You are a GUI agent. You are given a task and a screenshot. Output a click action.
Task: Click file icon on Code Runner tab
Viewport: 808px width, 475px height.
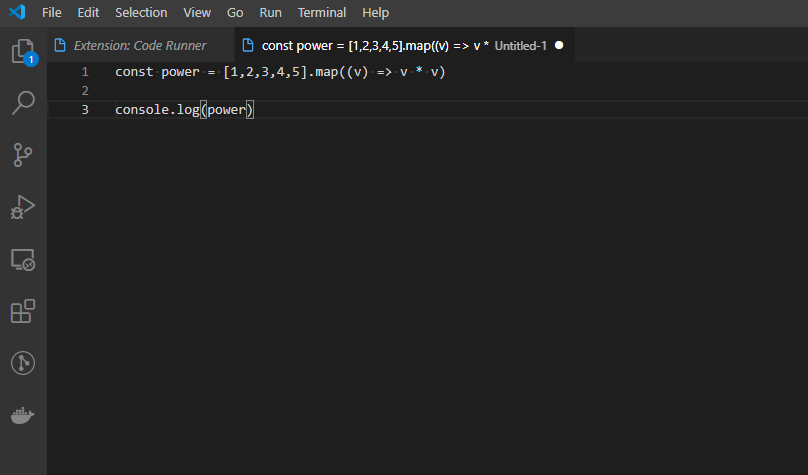click(60, 45)
